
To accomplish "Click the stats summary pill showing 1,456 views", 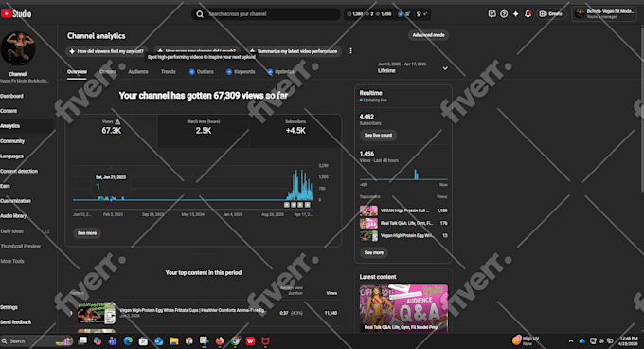I will coord(388,14).
